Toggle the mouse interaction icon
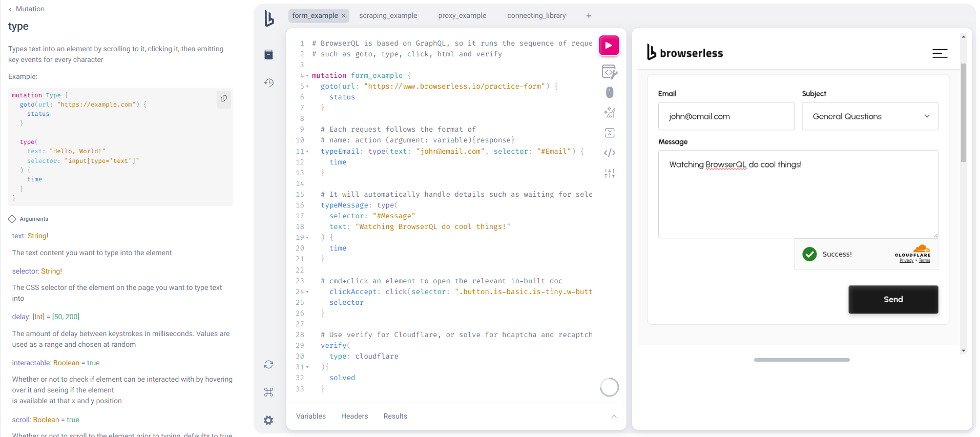This screenshot has width=980, height=437. pyautogui.click(x=609, y=92)
